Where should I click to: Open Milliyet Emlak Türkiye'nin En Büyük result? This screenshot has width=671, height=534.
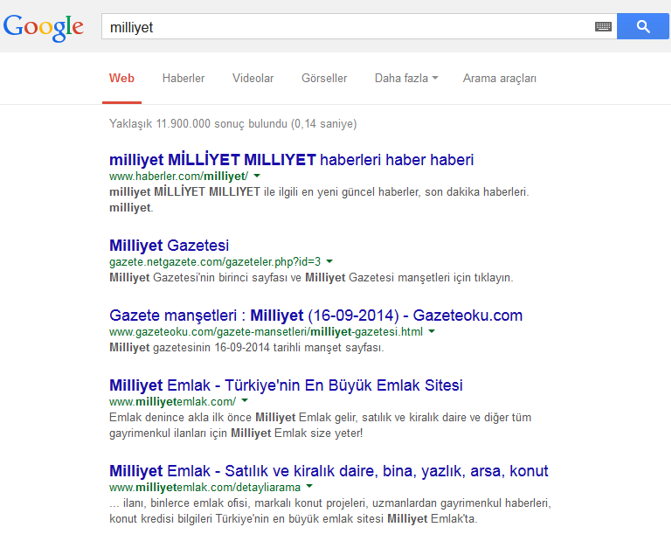[x=286, y=385]
